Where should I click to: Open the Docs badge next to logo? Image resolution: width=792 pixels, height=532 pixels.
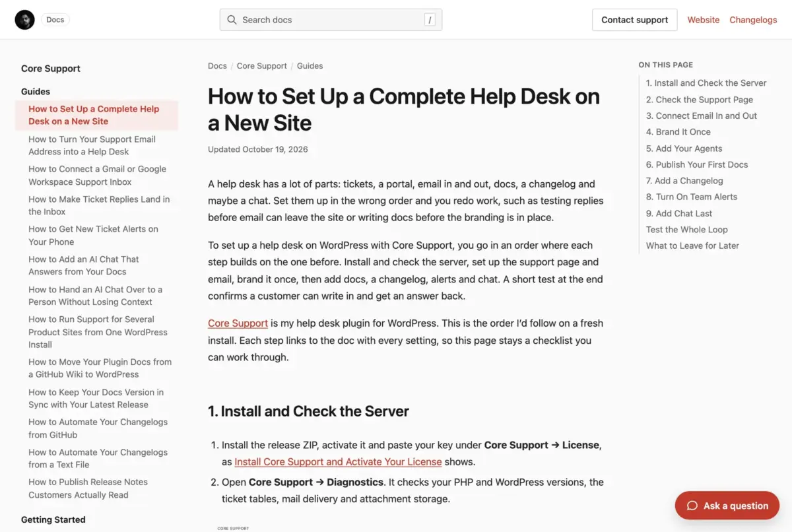55,20
